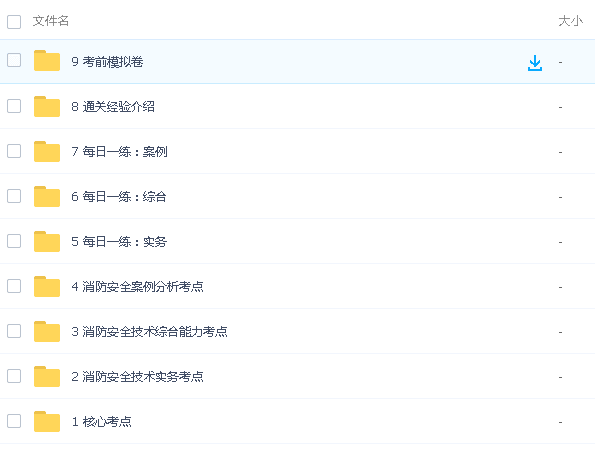Open folder icon for 3 消防安全技术综合能力考点

(47, 331)
